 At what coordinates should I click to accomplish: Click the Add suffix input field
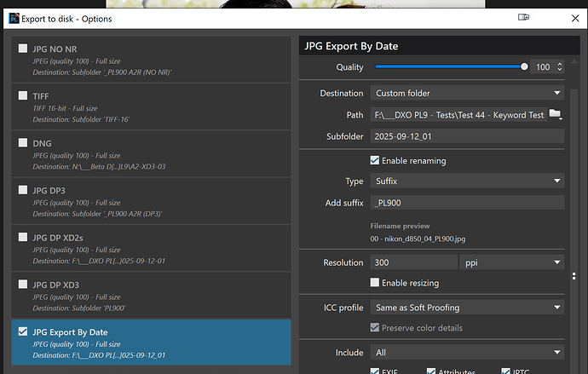467,202
